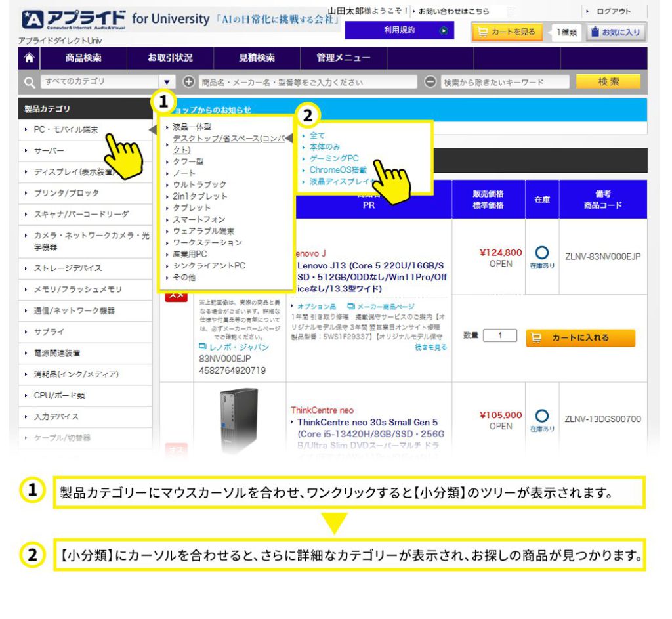The height and width of the screenshot is (619, 672).
Task: Open the お気に入り favorites
Action: 616,32
